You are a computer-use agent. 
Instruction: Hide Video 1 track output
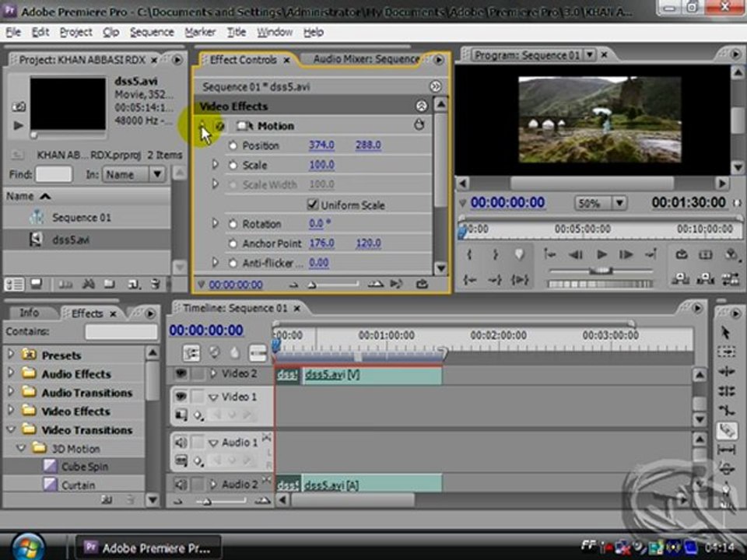pyautogui.click(x=181, y=396)
